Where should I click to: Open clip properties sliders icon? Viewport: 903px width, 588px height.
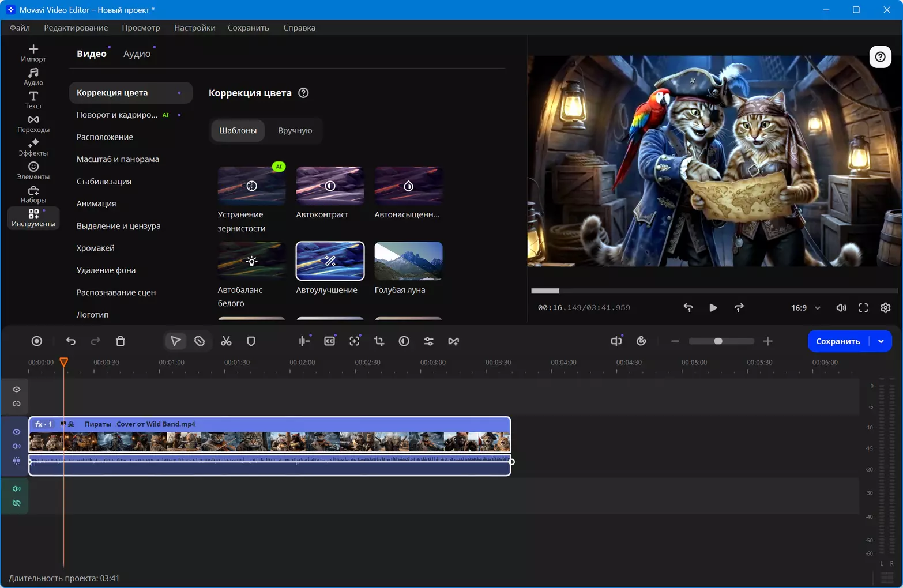(428, 341)
